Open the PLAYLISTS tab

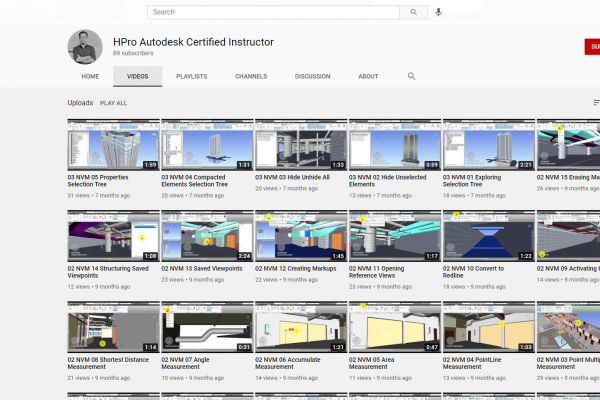(x=191, y=76)
